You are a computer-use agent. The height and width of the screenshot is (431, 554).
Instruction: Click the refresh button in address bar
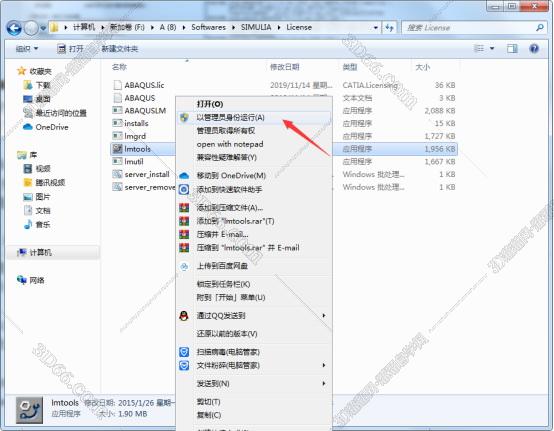pos(389,28)
